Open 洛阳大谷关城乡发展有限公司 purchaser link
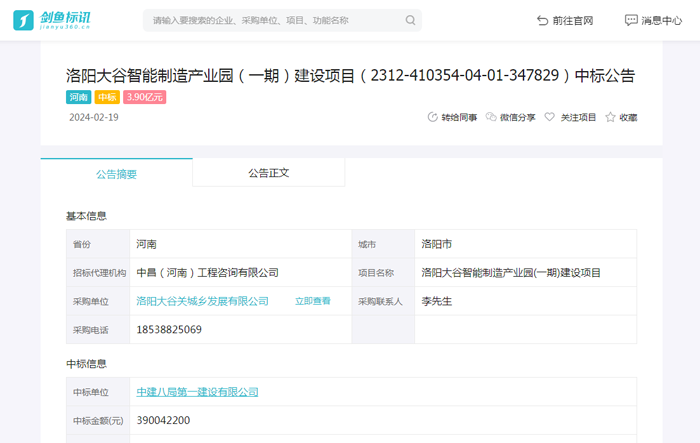 point(202,301)
